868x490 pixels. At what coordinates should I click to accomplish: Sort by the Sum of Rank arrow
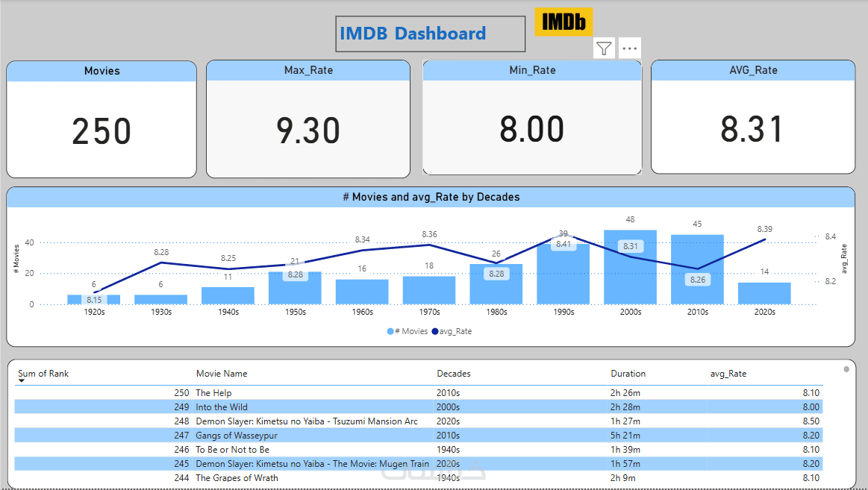click(x=22, y=380)
